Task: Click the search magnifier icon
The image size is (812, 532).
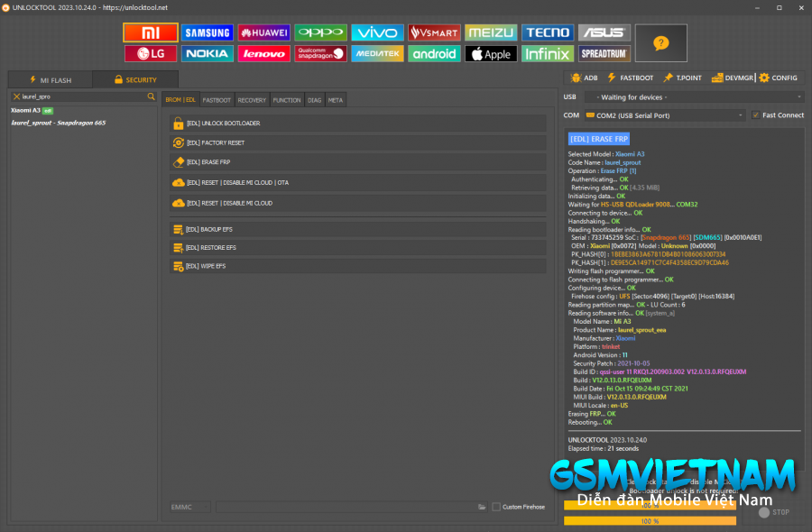Action: coord(151,96)
